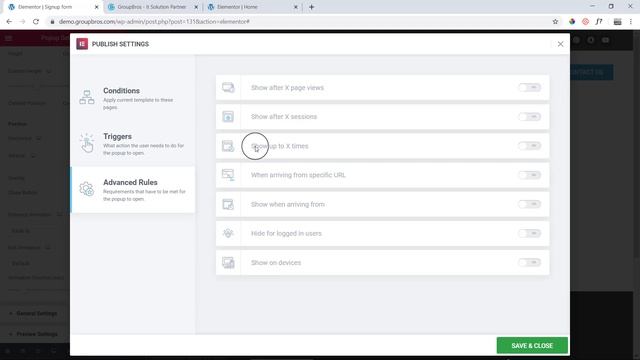Click 'When arriving from specific URL' label
640x360 pixels.
point(298,175)
